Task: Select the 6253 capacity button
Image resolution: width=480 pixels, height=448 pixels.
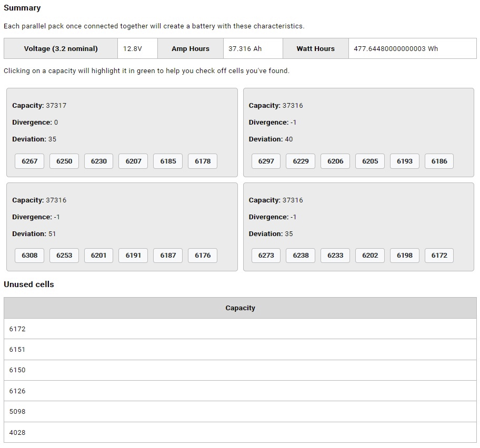Action: click(64, 256)
